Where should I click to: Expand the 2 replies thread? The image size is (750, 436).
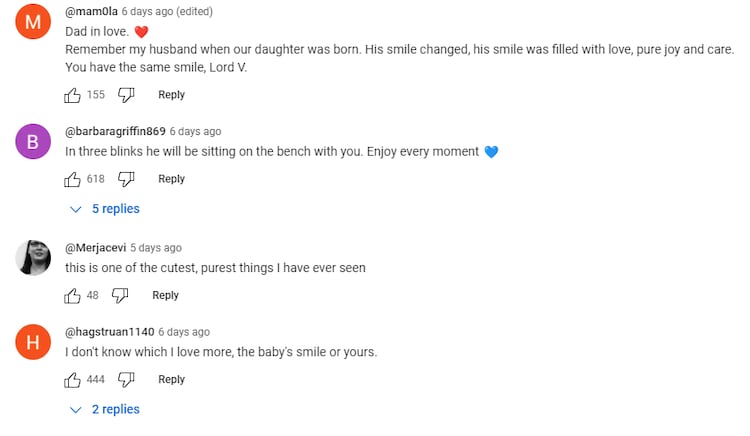[105, 410]
